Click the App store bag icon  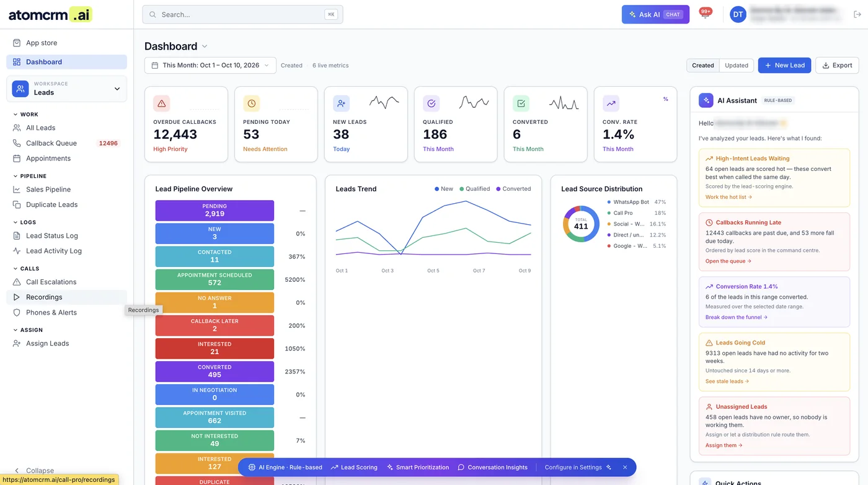(17, 43)
